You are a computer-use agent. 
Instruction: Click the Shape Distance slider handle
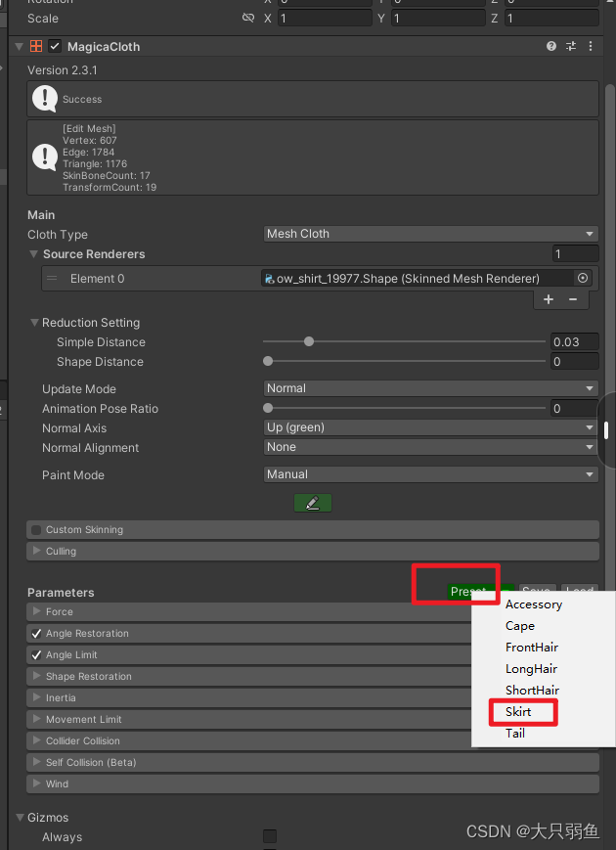pyautogui.click(x=268, y=361)
